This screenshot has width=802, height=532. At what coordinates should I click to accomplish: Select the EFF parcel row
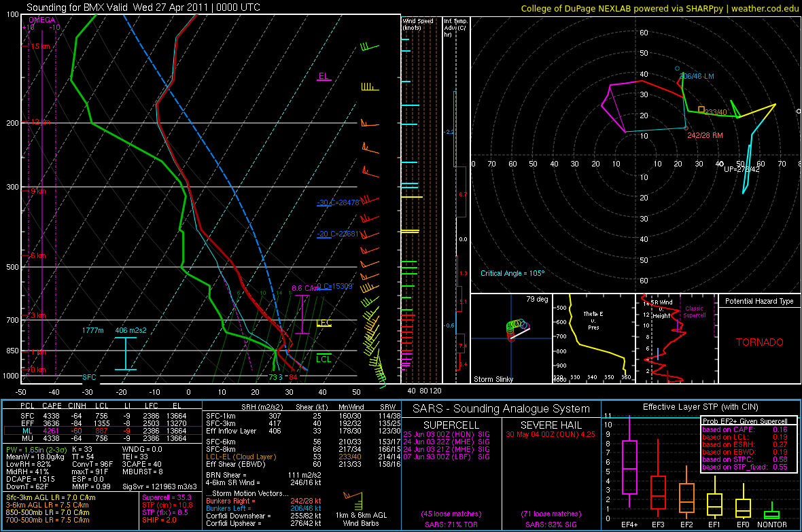[103, 423]
